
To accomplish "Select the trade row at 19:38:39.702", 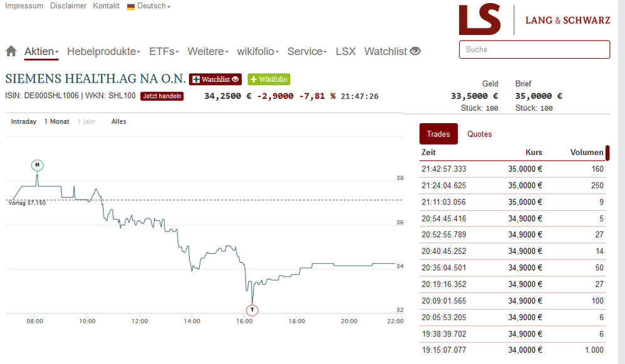I will pyautogui.click(x=513, y=334).
